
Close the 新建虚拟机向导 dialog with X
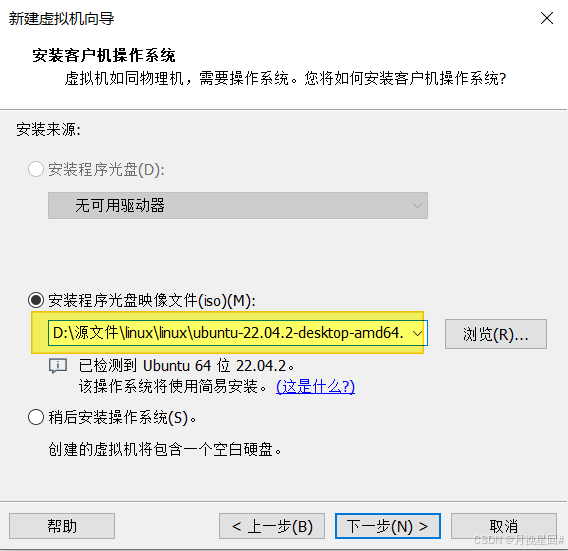[547, 18]
